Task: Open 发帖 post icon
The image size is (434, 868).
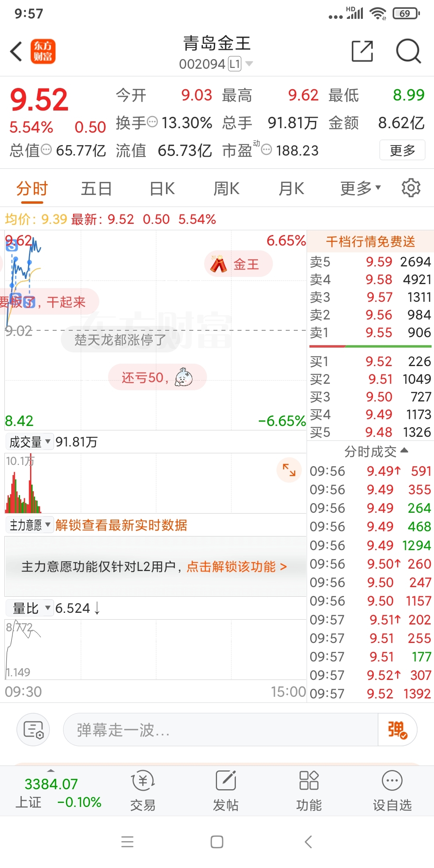Action: pyautogui.click(x=225, y=791)
